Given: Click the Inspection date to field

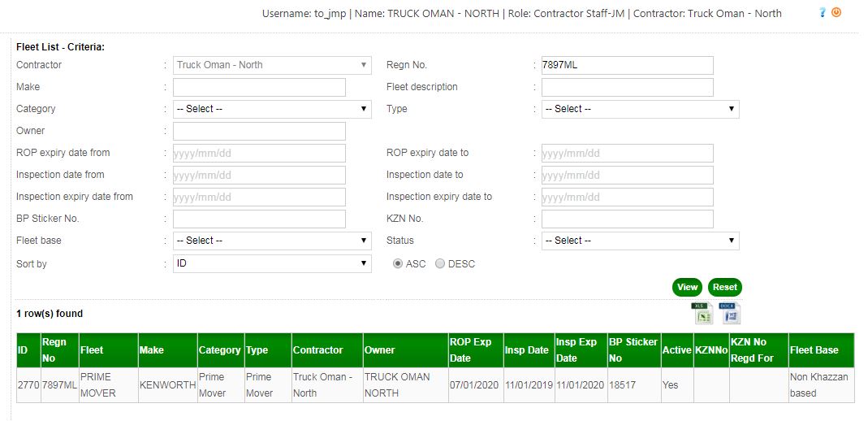Looking at the screenshot, I should (627, 175).
